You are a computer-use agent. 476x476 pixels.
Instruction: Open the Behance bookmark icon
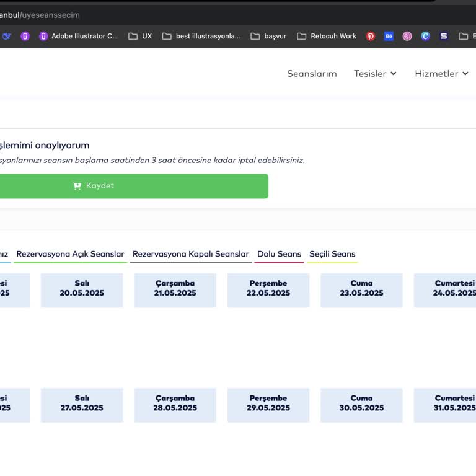click(x=389, y=37)
